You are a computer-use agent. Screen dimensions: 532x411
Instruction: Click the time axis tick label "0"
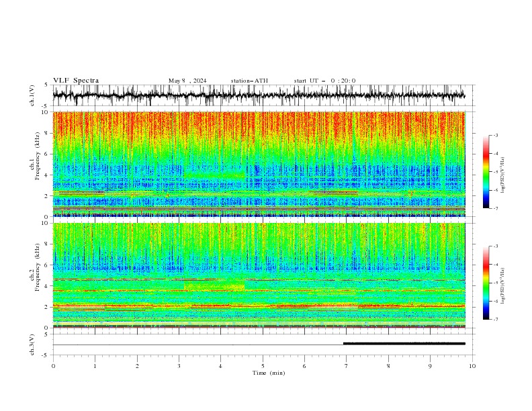53,366
